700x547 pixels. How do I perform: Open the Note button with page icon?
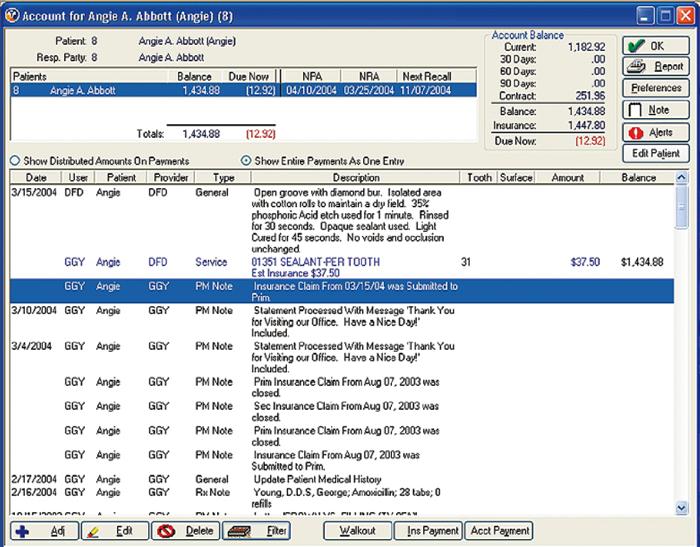[655, 110]
